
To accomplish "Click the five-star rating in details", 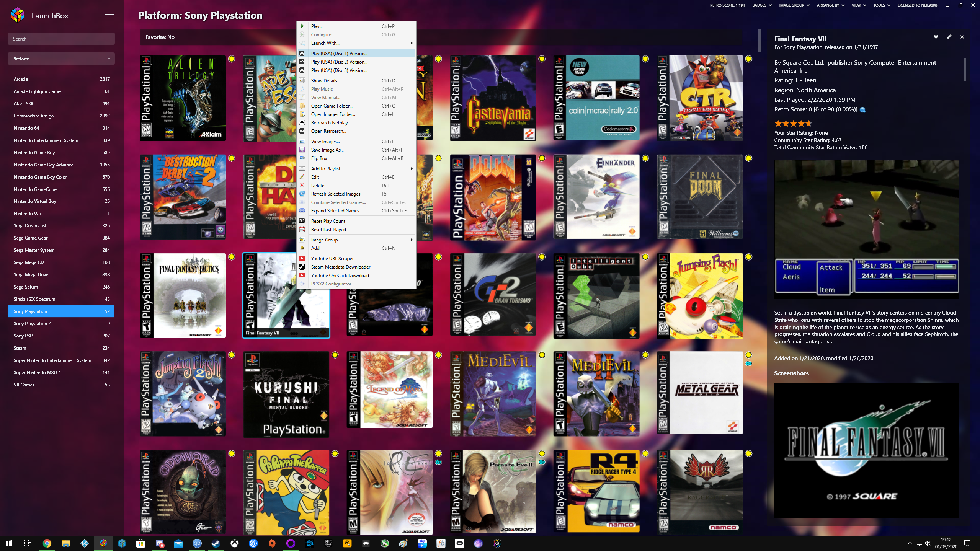I will (793, 124).
